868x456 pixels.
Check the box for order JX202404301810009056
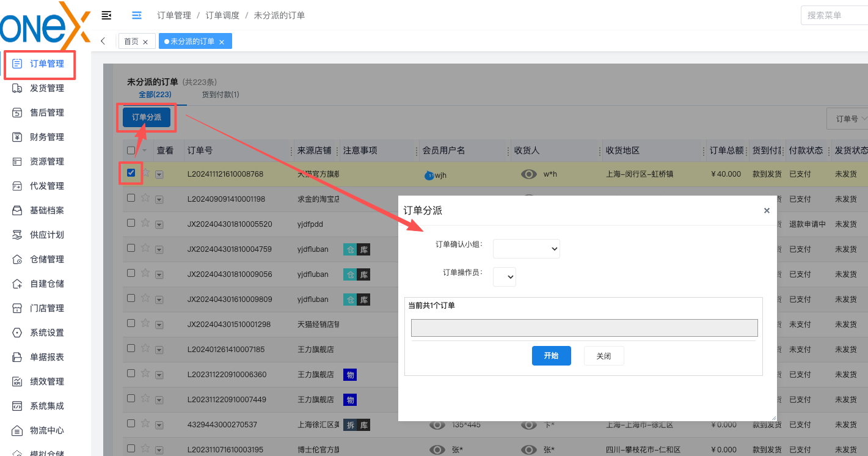131,273
